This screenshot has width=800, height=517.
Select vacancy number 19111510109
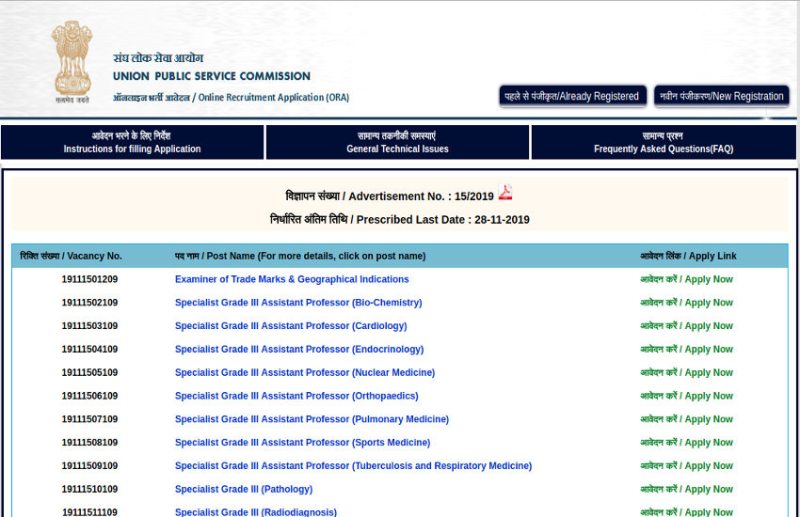90,489
